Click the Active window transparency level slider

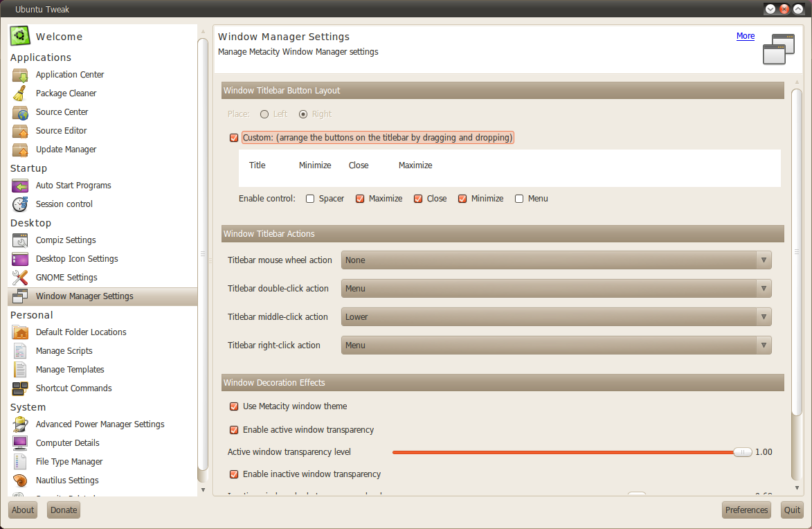[x=572, y=452]
